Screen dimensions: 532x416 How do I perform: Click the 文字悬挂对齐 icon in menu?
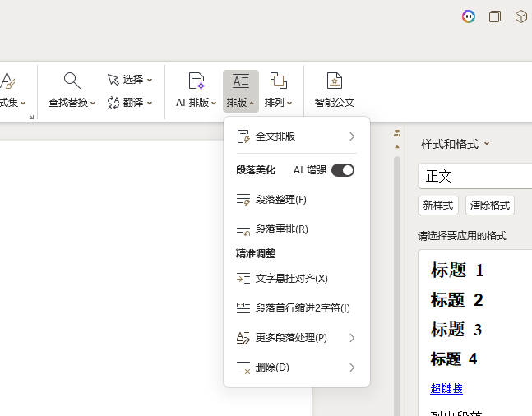point(243,279)
